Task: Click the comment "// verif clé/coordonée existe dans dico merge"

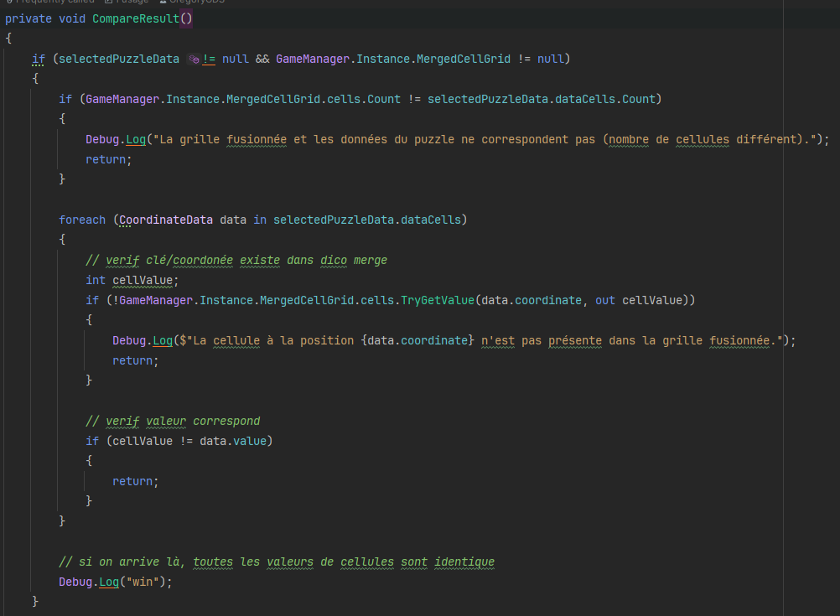Action: (236, 261)
